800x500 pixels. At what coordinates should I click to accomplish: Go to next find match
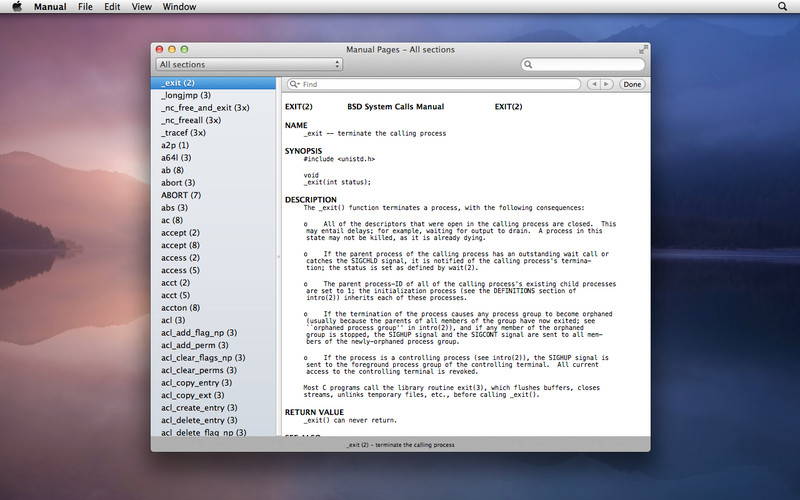pos(607,84)
